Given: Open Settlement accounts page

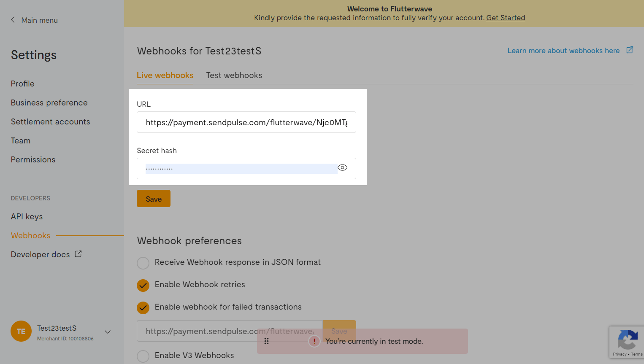Looking at the screenshot, I should click(x=51, y=121).
